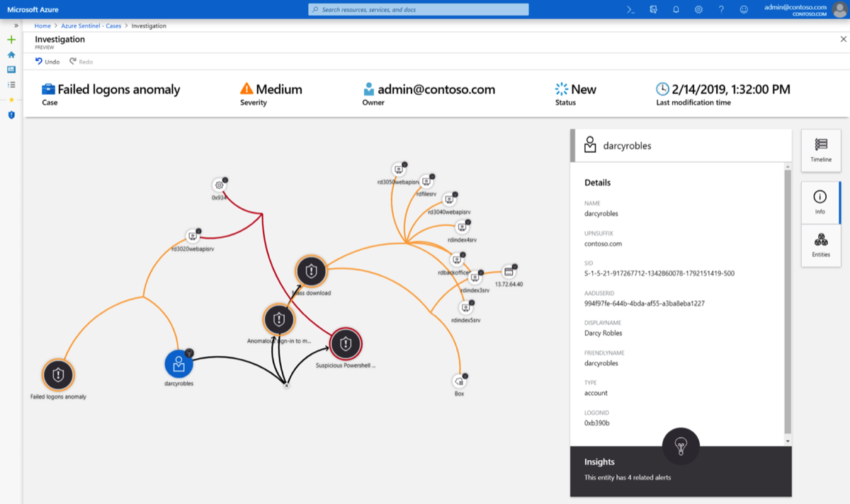Click the search resources input field
850x504 pixels.
tap(419, 9)
